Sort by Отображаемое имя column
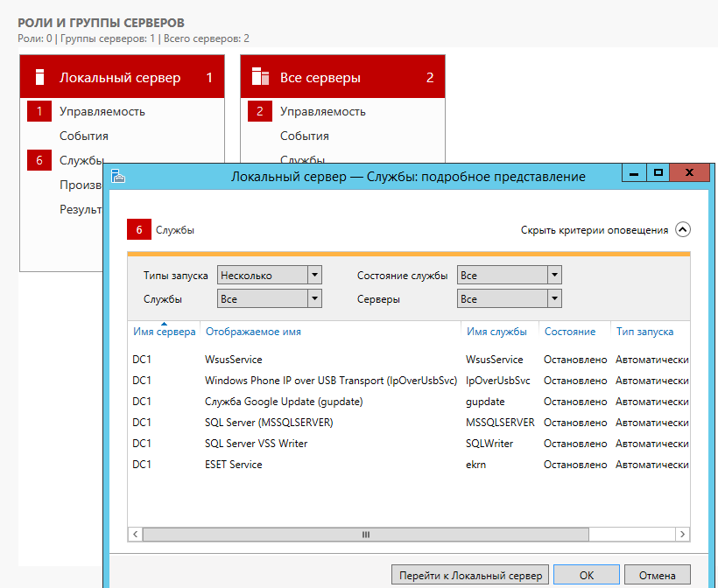 253,332
